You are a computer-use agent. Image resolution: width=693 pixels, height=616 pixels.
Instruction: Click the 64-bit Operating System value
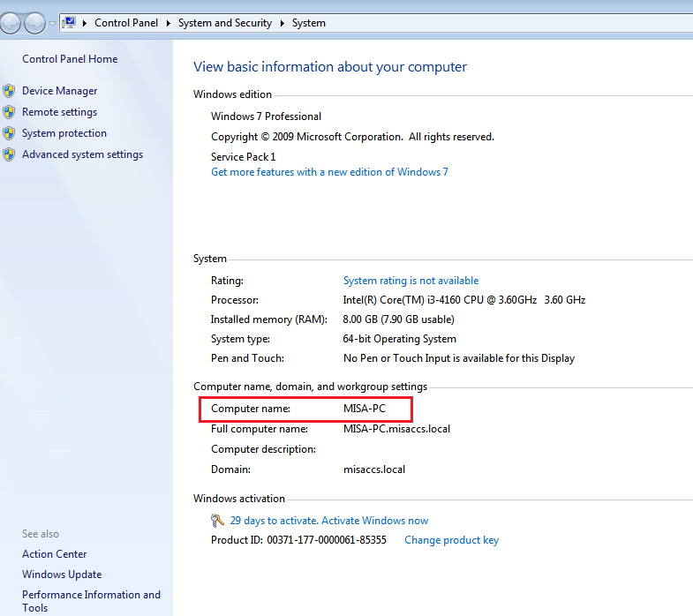(x=400, y=339)
